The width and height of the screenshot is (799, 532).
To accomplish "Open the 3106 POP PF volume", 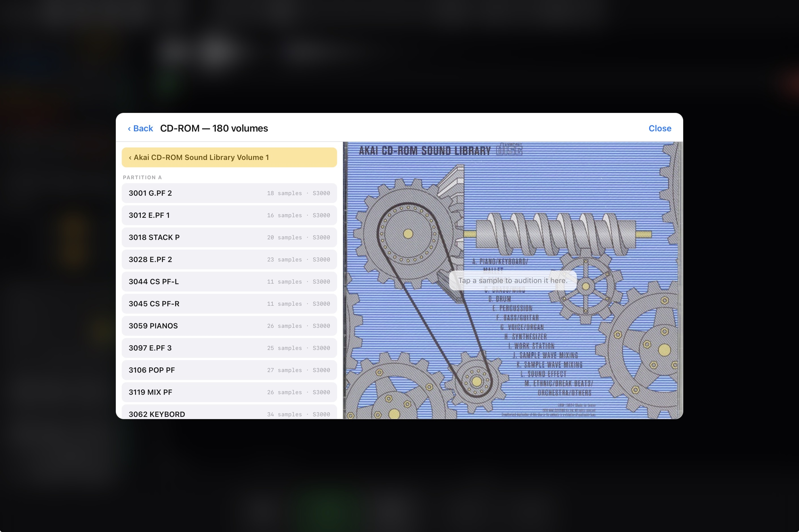I will pyautogui.click(x=229, y=370).
